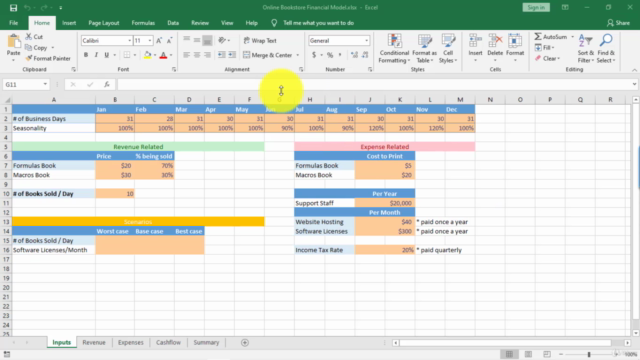Open the Revenue sheet tab
Screen dimensions: 640x360
point(94,342)
